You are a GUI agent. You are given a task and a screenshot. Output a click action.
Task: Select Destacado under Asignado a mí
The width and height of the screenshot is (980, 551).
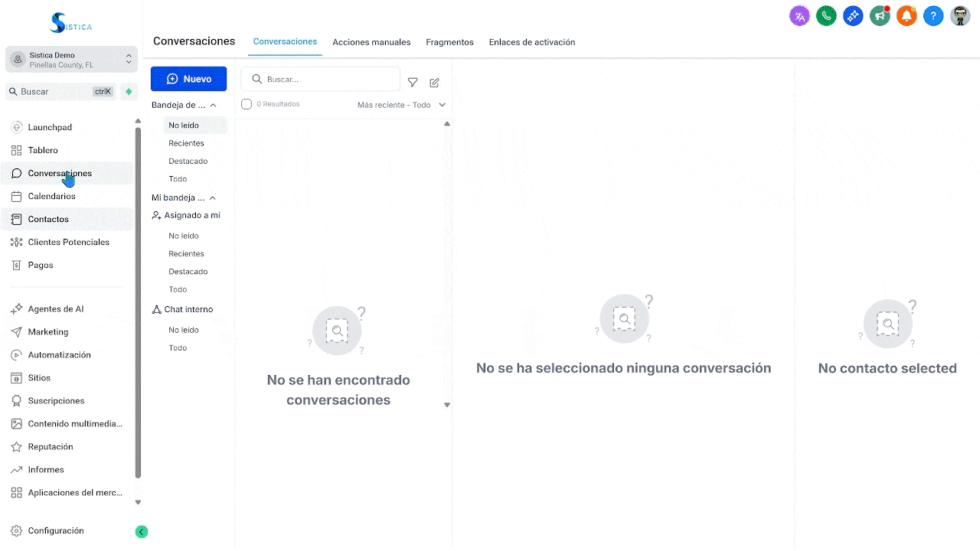pos(188,272)
